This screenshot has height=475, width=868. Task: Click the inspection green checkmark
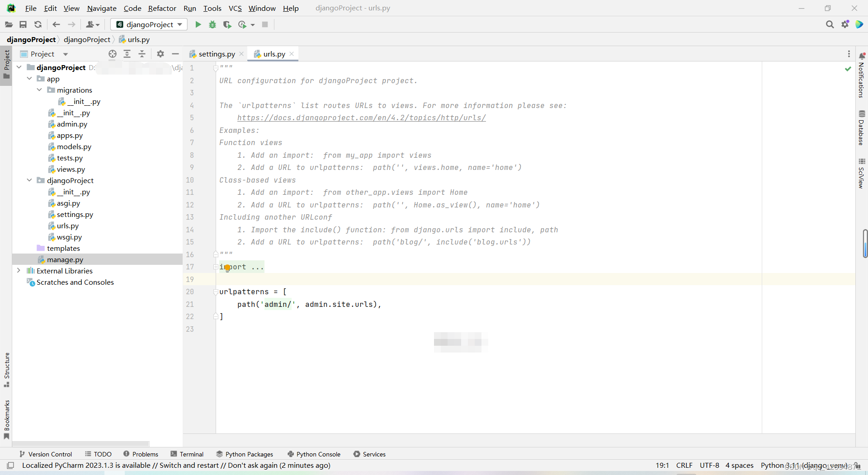(x=848, y=69)
